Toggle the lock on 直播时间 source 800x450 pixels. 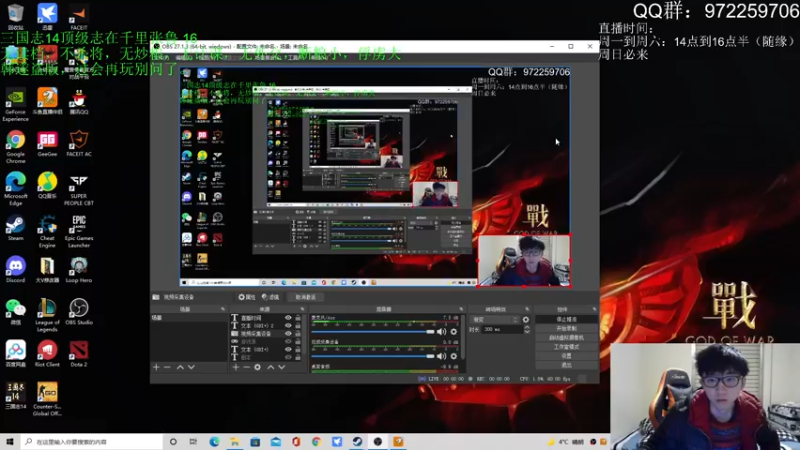click(298, 318)
